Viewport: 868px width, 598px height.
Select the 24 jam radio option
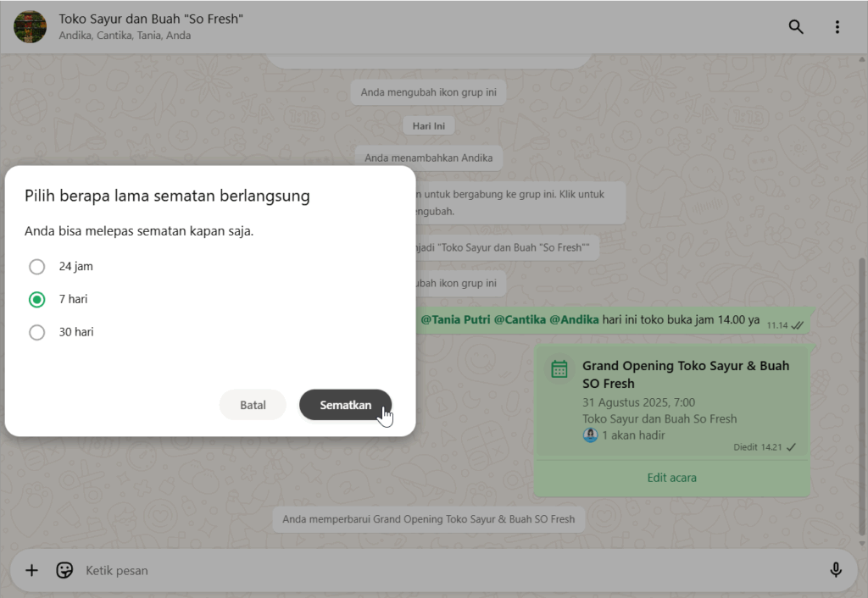(37, 267)
